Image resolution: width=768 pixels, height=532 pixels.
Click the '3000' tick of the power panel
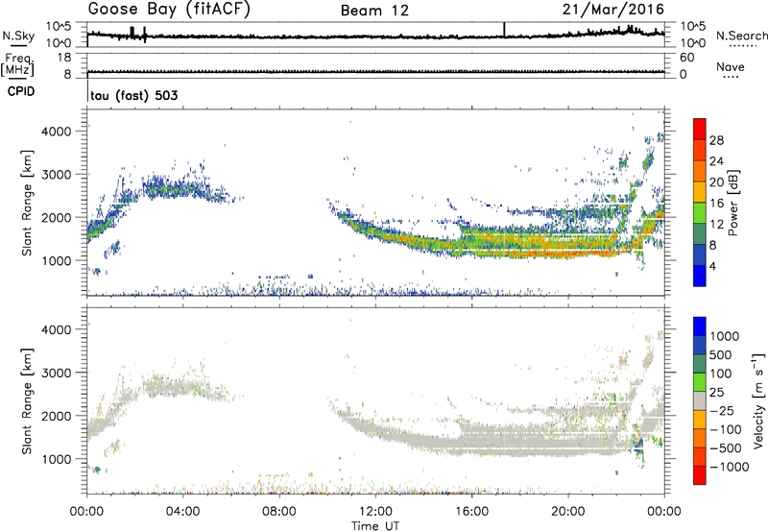(x=56, y=175)
